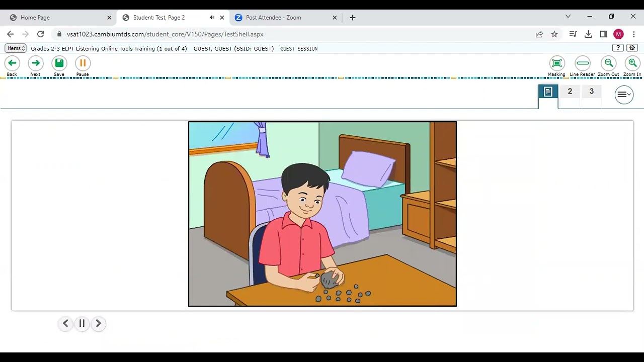
Task: Activate the Masking tool
Action: click(x=556, y=63)
